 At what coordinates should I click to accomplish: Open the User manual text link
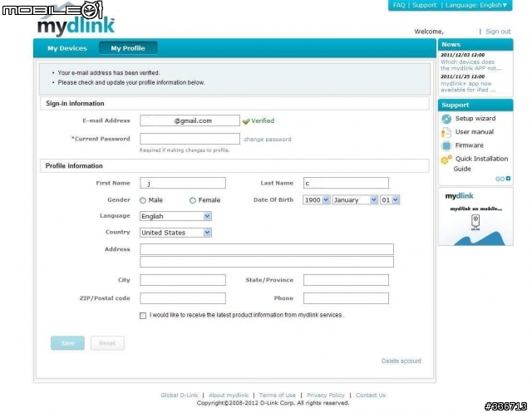tap(475, 132)
